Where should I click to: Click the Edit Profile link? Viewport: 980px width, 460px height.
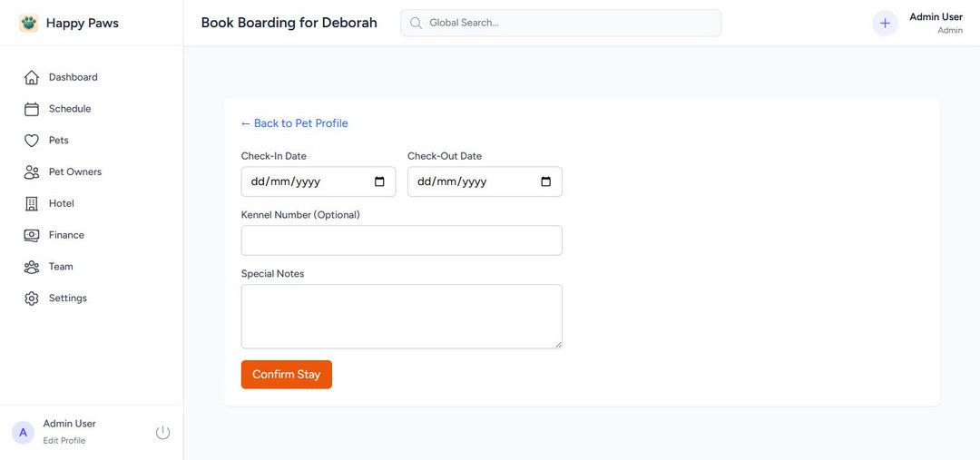pyautogui.click(x=64, y=441)
